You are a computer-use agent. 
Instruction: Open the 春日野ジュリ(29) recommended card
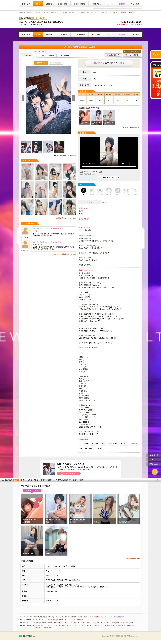click(129, 509)
